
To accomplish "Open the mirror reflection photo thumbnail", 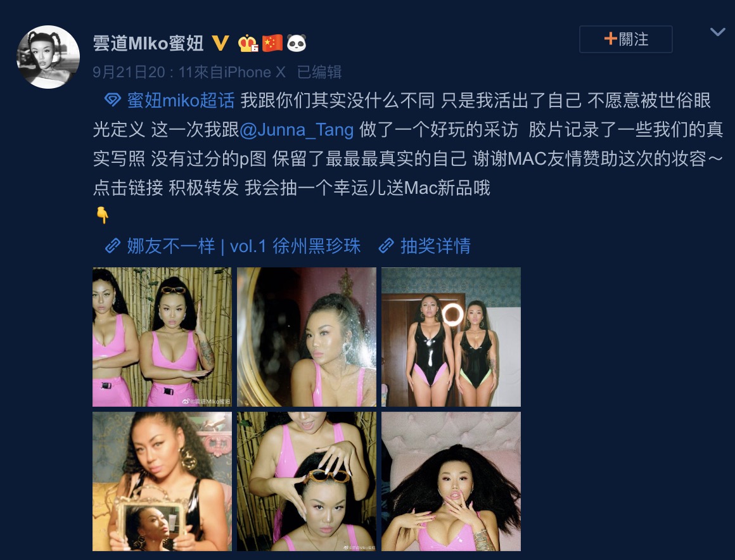I will point(307,337).
